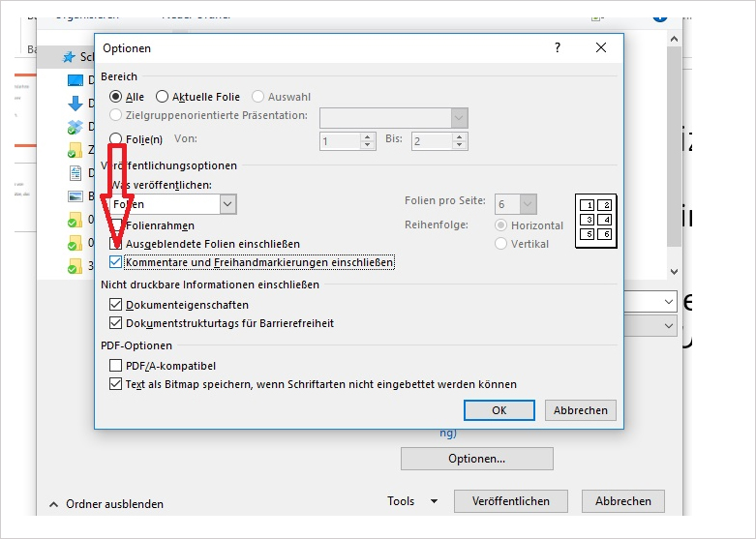Viewport: 756px width, 539px height.
Task: Open the Was veröffentlichen dropdown
Action: [227, 204]
